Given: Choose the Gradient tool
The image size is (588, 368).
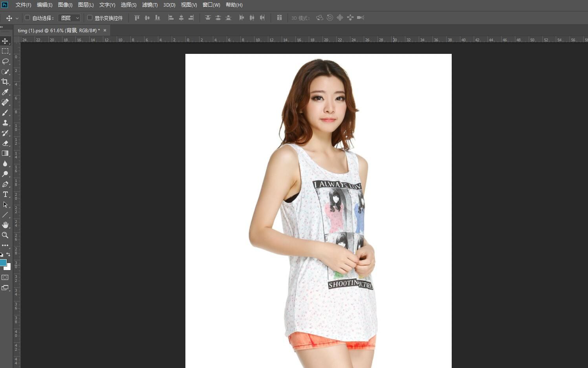Looking at the screenshot, I should pyautogui.click(x=5, y=153).
